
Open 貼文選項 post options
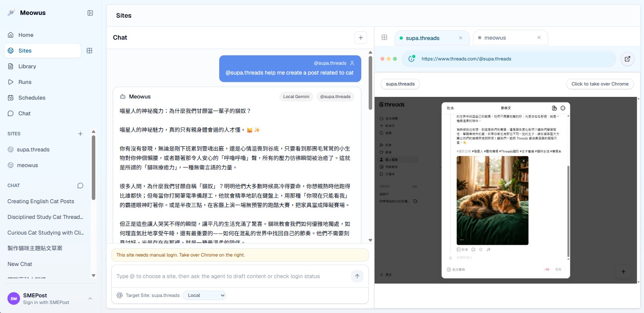[x=456, y=269]
